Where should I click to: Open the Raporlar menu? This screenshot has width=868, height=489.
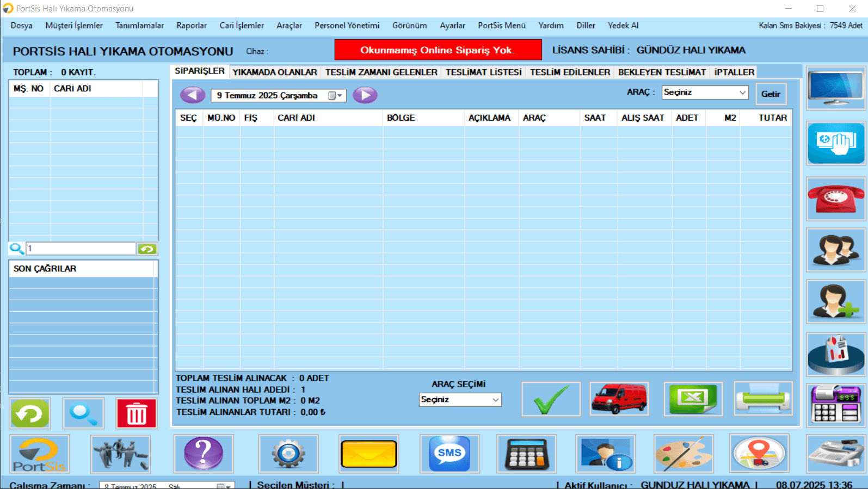pyautogui.click(x=192, y=26)
